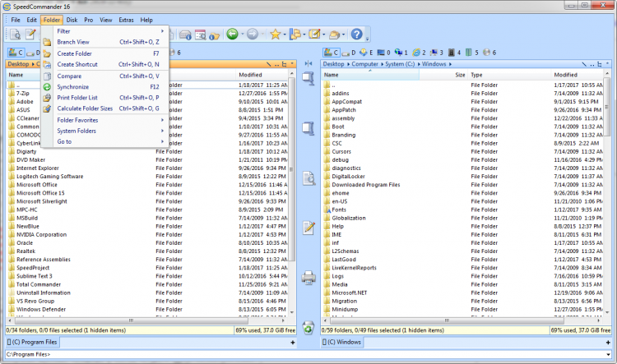Click the View document icon in middle strip
The height and width of the screenshot is (364, 617).
308,178
